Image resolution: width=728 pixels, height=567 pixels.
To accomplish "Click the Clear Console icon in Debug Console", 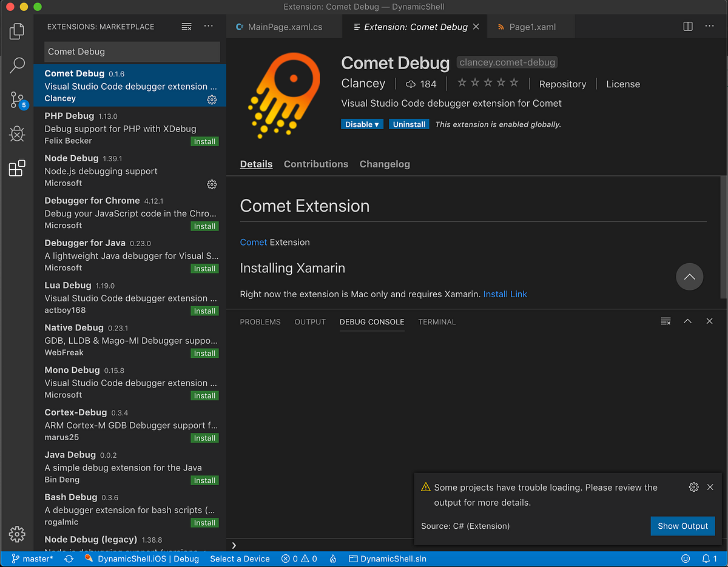I will click(x=666, y=321).
